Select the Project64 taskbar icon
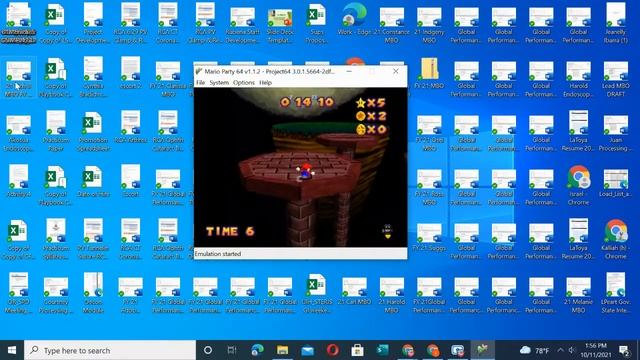 pos(482,350)
